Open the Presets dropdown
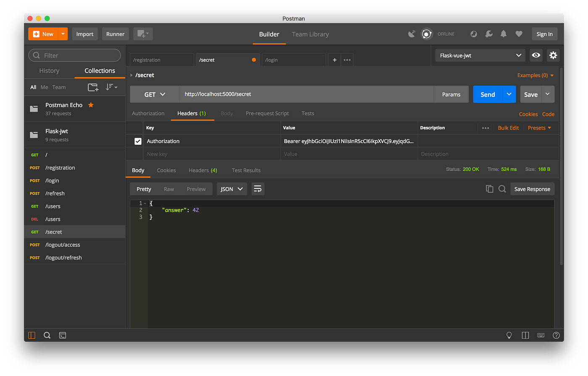 [x=539, y=128]
